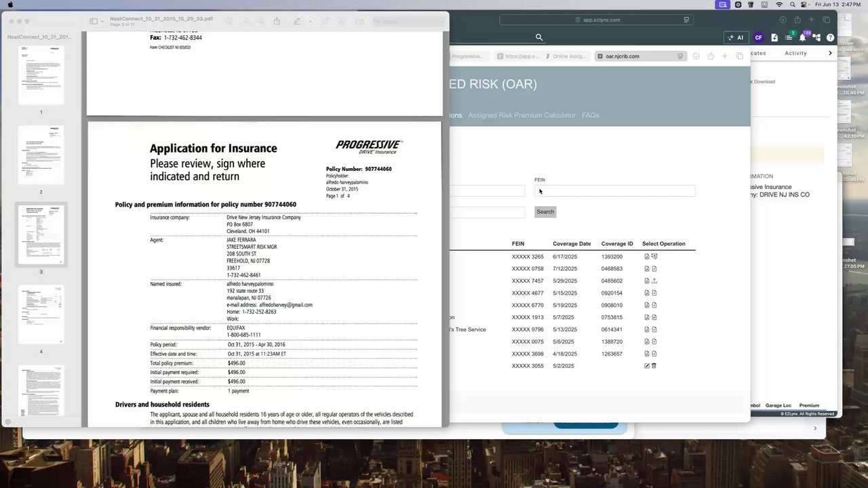Click the second document icon for coverage 0753815
Screen dimensions: 868x488
click(654, 318)
